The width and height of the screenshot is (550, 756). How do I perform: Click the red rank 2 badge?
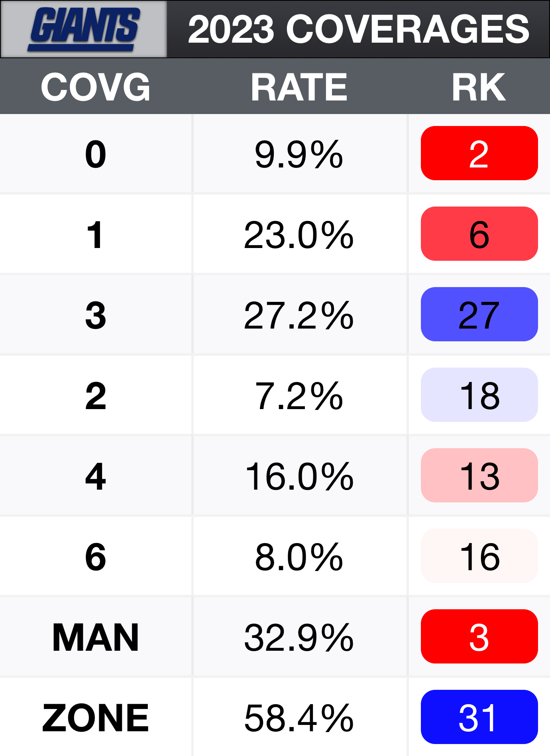479,154
